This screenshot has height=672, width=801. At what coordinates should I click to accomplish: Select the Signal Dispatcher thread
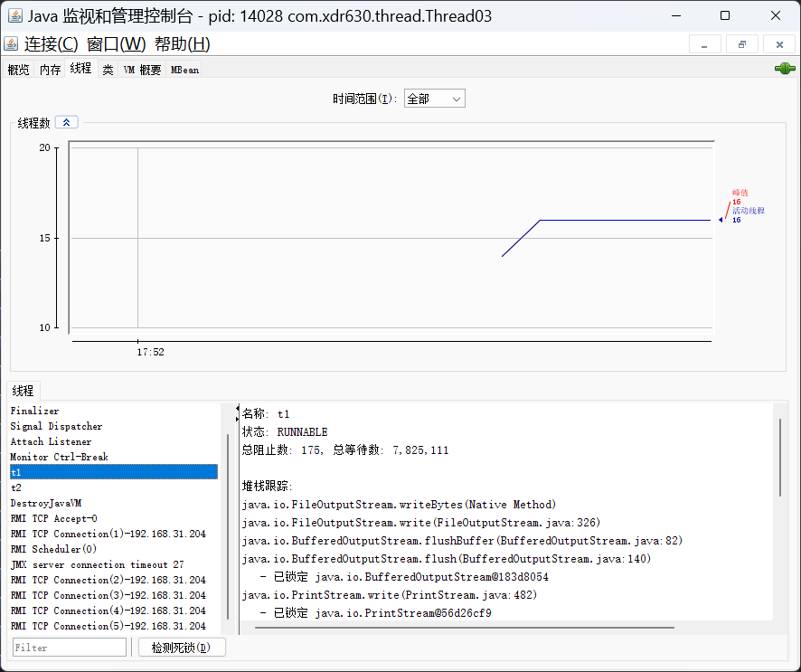coord(114,426)
